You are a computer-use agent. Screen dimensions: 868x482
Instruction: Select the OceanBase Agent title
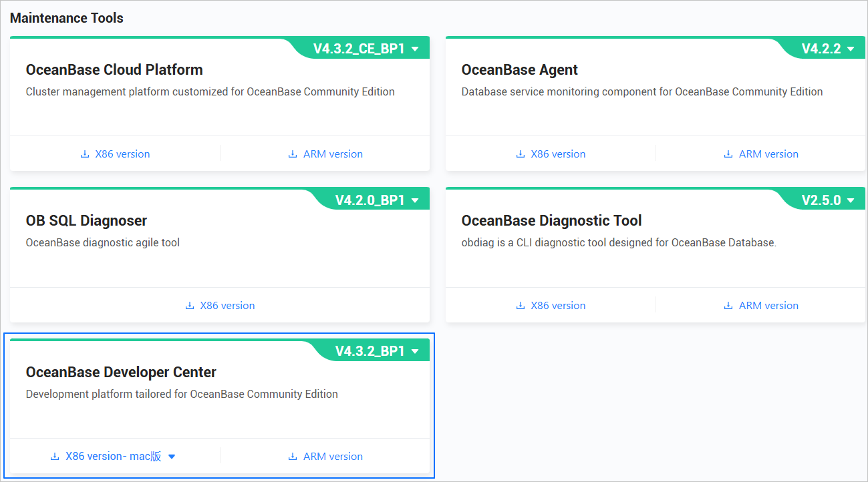[x=520, y=69]
